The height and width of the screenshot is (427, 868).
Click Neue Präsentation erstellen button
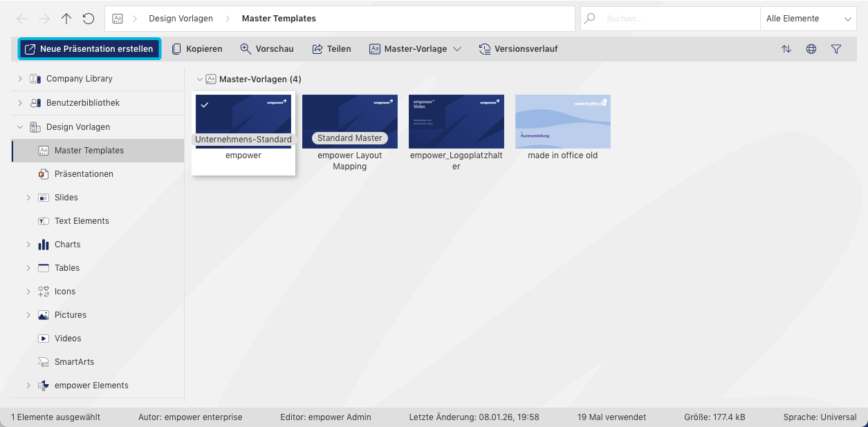(x=89, y=49)
